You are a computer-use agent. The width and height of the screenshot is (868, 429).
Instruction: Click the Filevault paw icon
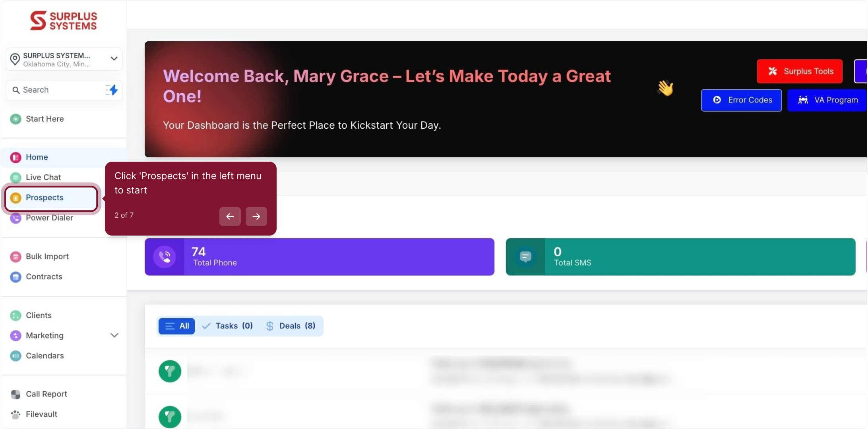[15, 414]
